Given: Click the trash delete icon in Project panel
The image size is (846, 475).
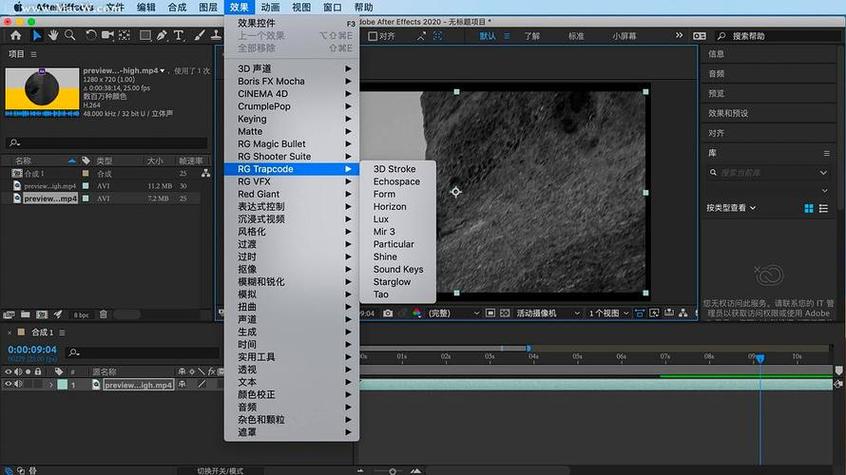Looking at the screenshot, I should [103, 314].
